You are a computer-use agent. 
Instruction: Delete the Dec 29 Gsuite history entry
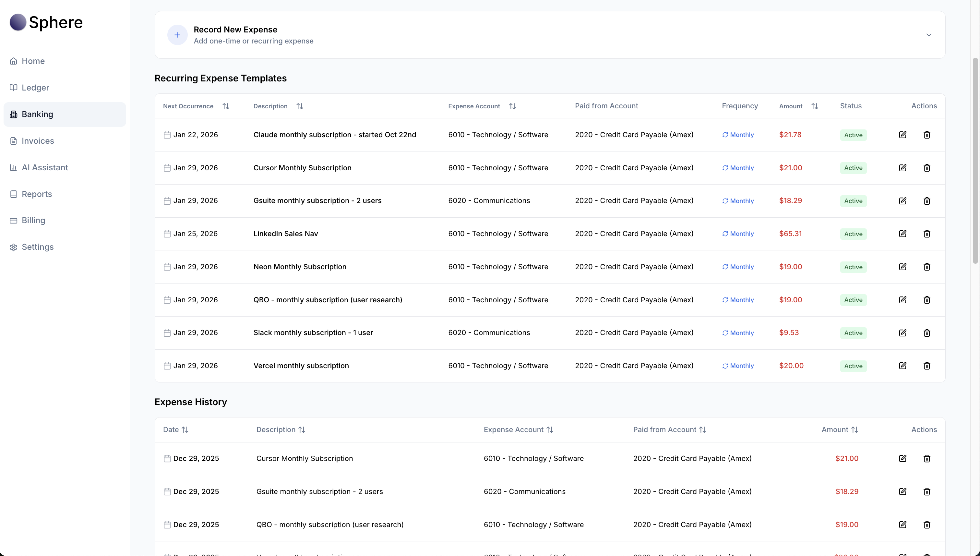[x=926, y=491]
